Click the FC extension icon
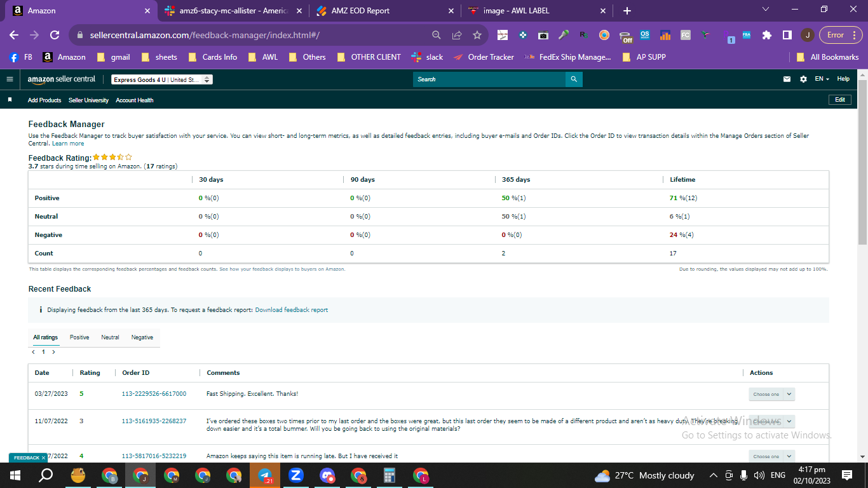This screenshot has height=488, width=868. point(686,35)
